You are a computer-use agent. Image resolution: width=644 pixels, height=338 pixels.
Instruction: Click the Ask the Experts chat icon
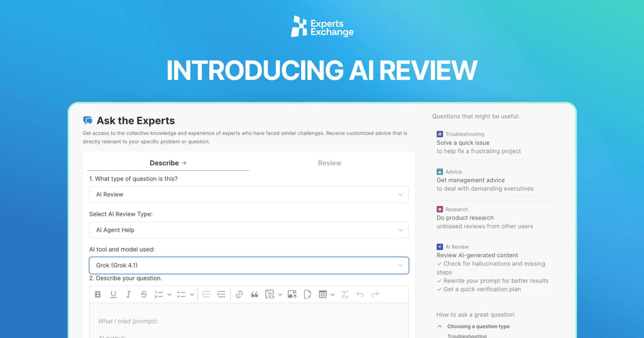88,120
